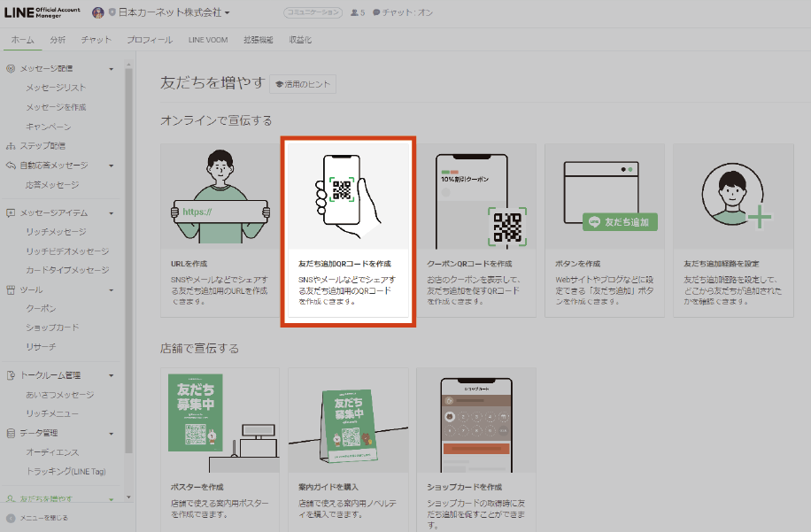The width and height of the screenshot is (811, 532).
Task: Click the ボタンを作成 browser illustration
Action: [605, 197]
